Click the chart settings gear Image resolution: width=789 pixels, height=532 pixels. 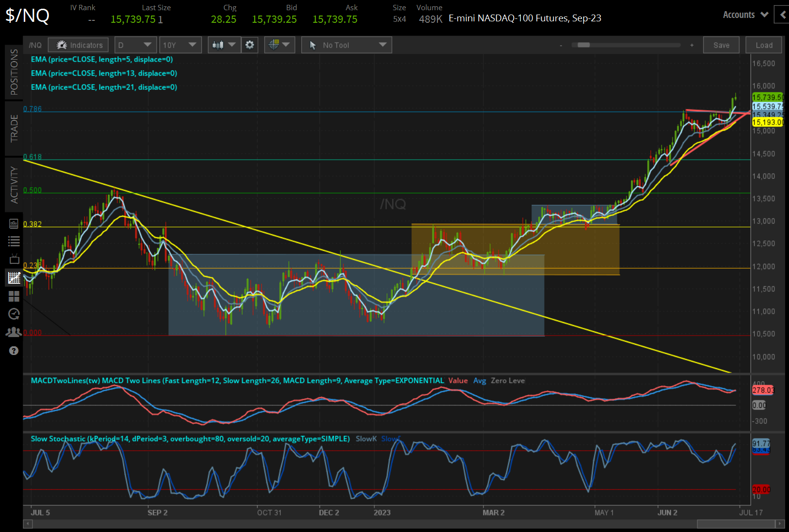point(249,45)
